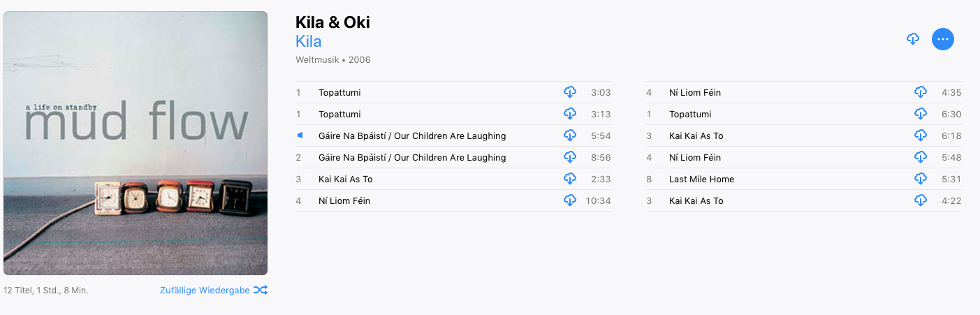Viewport: 980px width, 315px height.
Task: Select the playing Gáire Na Bpáistí 5:54 track
Action: click(412, 135)
